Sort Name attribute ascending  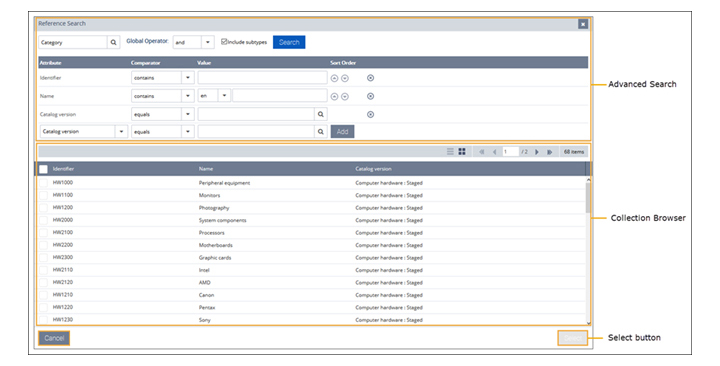[x=334, y=96]
